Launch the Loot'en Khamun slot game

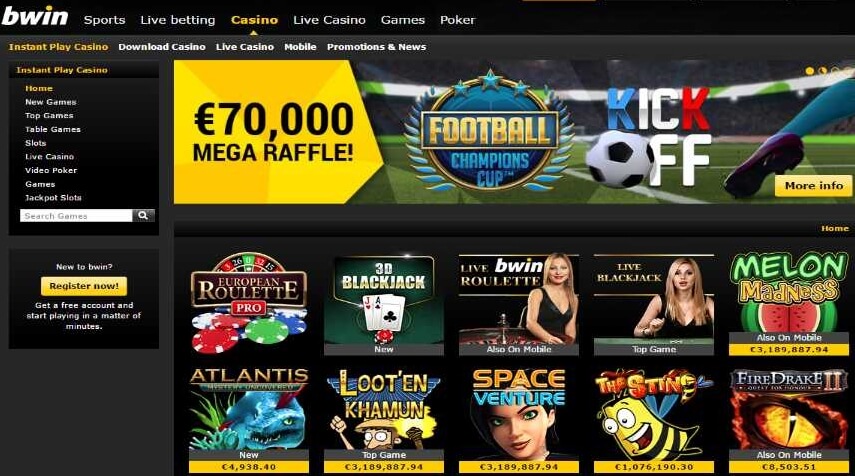coord(383,420)
